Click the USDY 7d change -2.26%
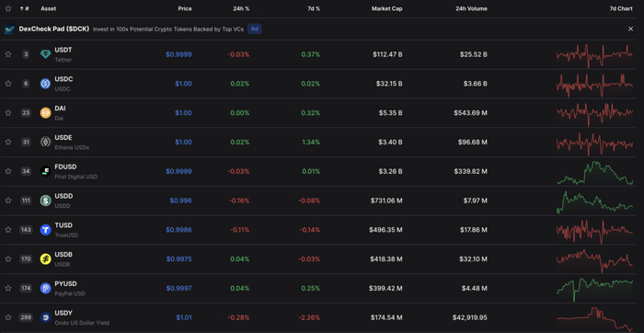The width and height of the screenshot is (644, 333). [309, 317]
